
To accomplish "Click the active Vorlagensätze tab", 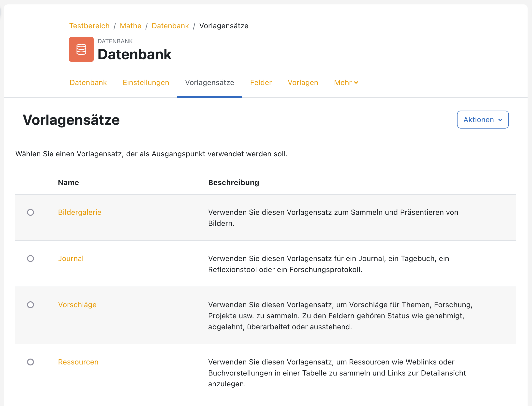I will 209,83.
